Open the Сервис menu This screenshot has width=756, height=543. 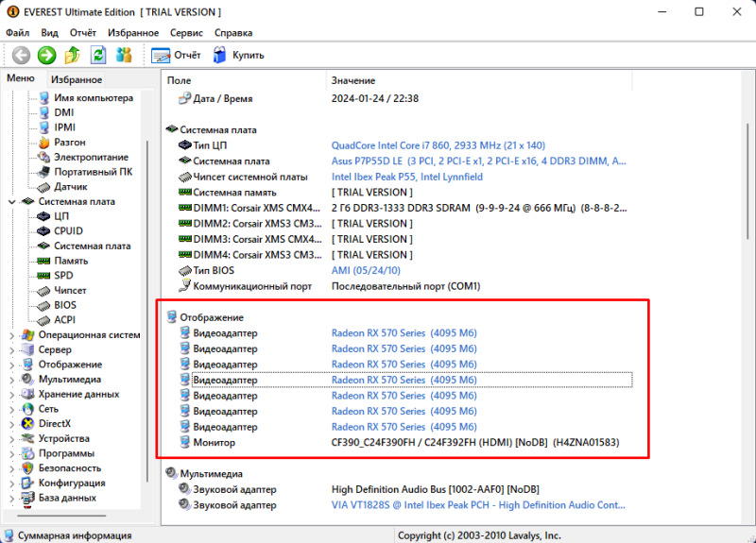185,32
